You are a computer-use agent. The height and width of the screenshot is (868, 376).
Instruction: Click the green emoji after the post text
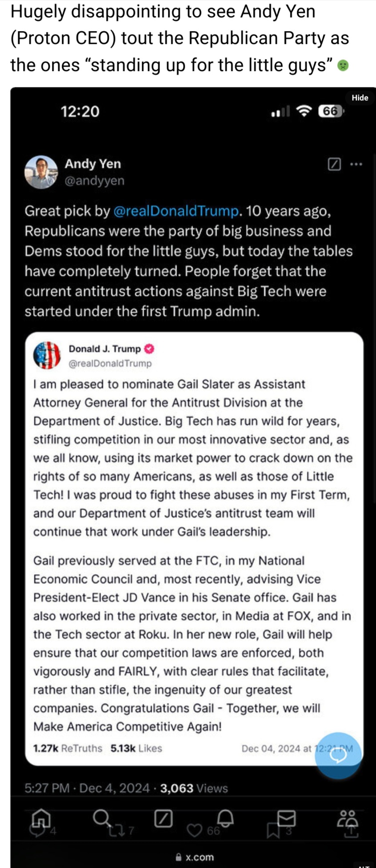(343, 66)
